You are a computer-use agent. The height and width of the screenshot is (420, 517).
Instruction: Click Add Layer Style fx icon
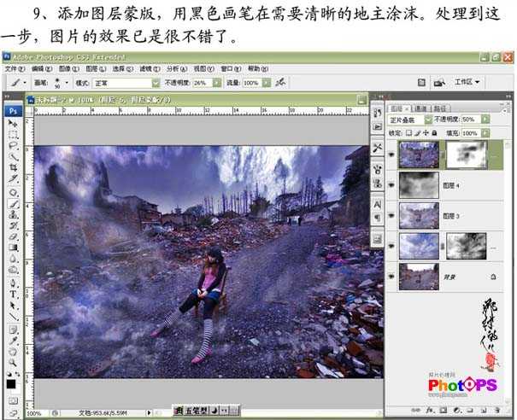pyautogui.click(x=429, y=410)
